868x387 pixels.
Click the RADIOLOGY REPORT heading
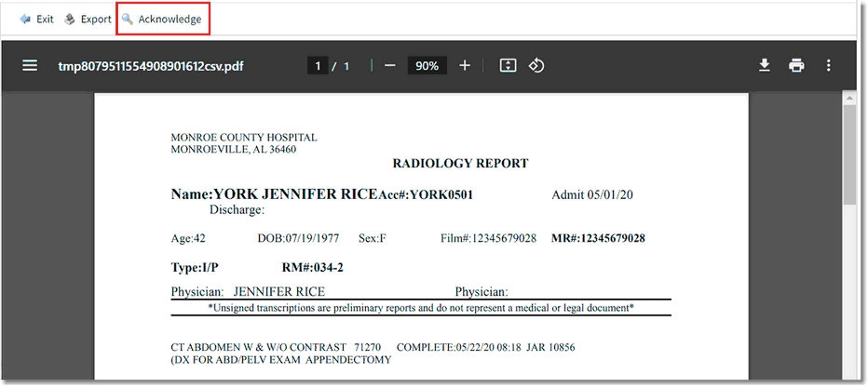[461, 163]
